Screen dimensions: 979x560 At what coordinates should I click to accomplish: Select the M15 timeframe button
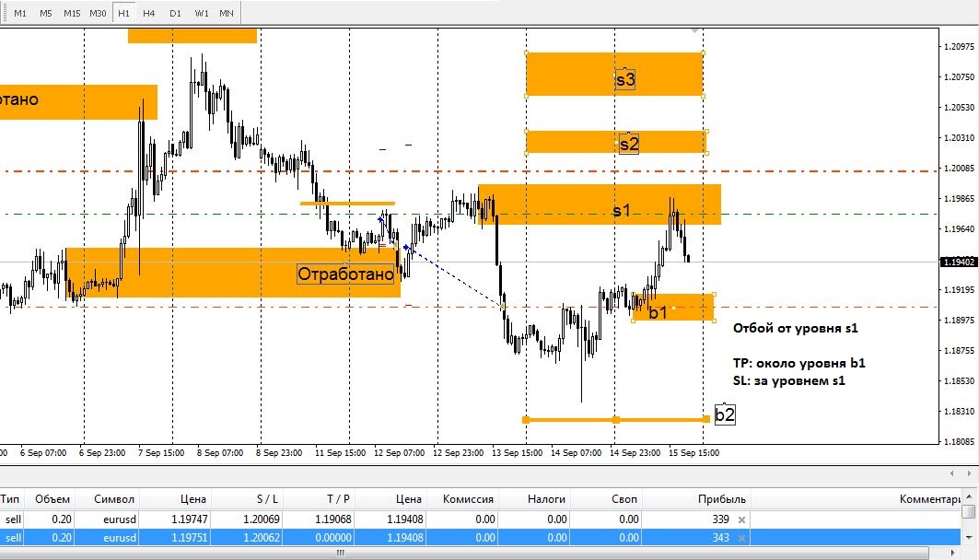(72, 13)
